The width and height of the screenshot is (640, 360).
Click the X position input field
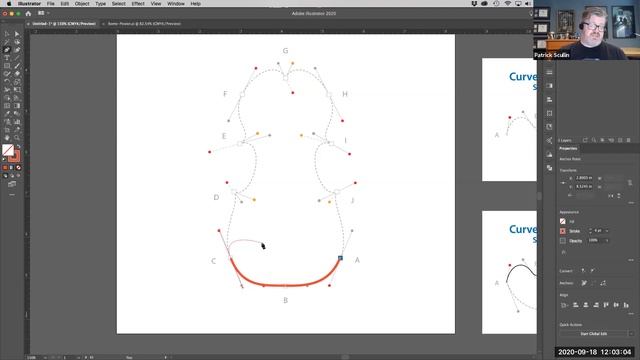coord(584,178)
